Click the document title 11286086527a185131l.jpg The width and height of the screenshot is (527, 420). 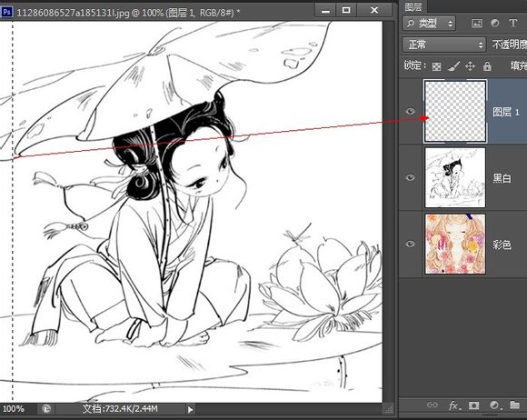tap(73, 13)
